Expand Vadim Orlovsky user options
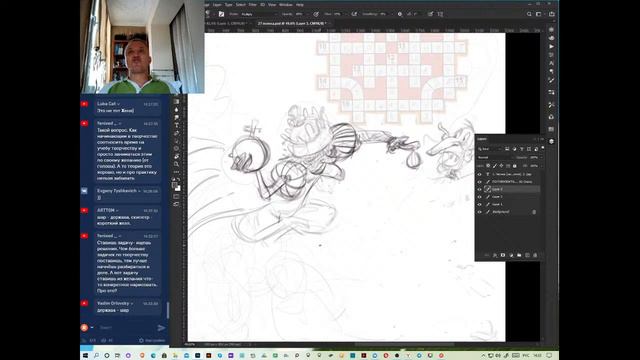The image size is (640, 360). click(x=132, y=304)
